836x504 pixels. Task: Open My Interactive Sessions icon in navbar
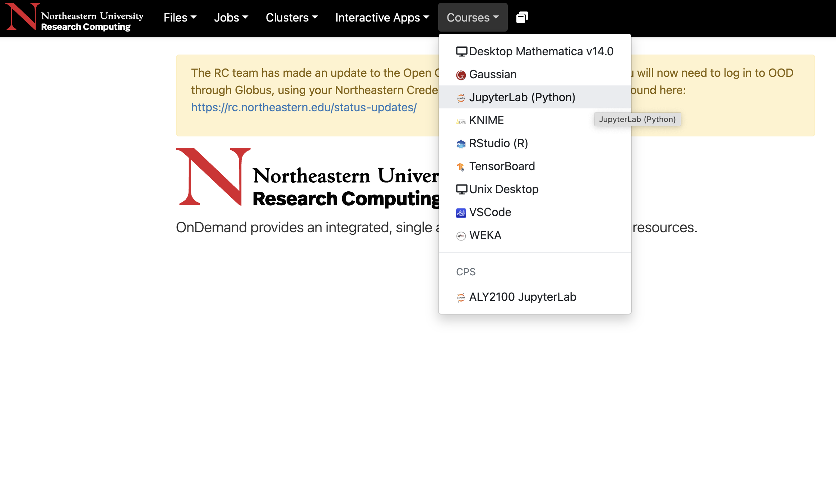pyautogui.click(x=522, y=17)
